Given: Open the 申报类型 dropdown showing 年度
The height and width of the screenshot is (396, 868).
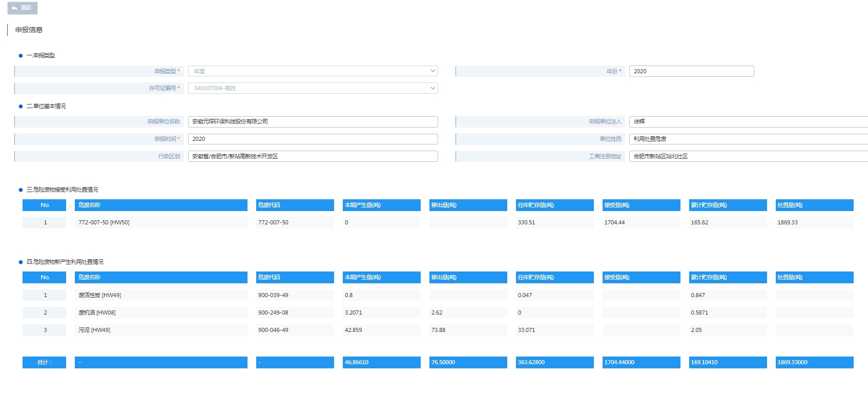Looking at the screenshot, I should [313, 71].
